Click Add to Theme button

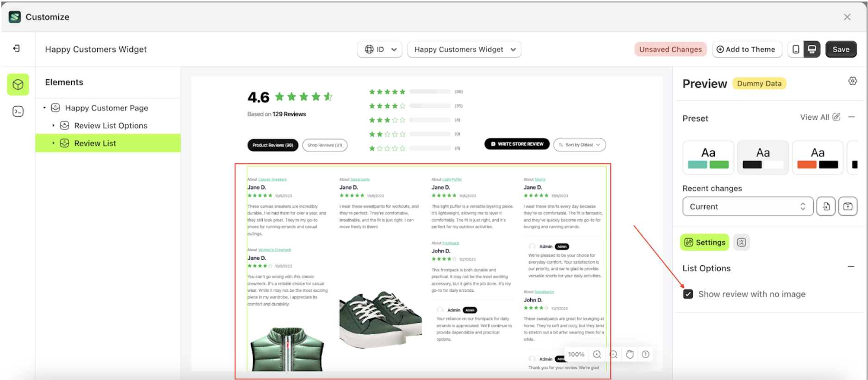[746, 49]
